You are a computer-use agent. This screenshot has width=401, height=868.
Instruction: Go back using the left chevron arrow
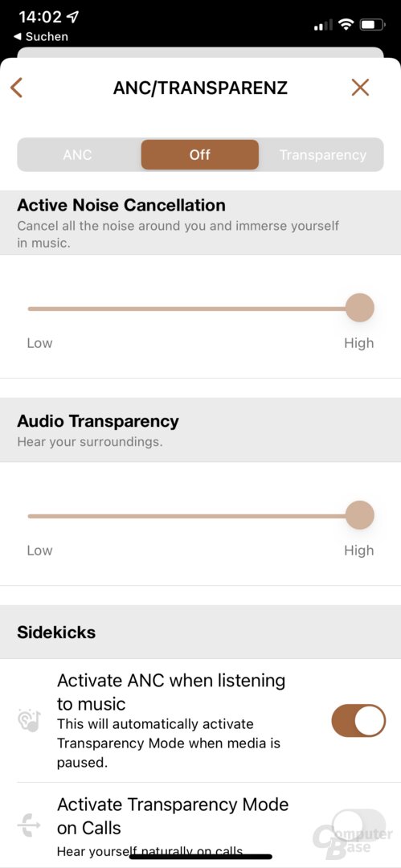click(x=17, y=88)
